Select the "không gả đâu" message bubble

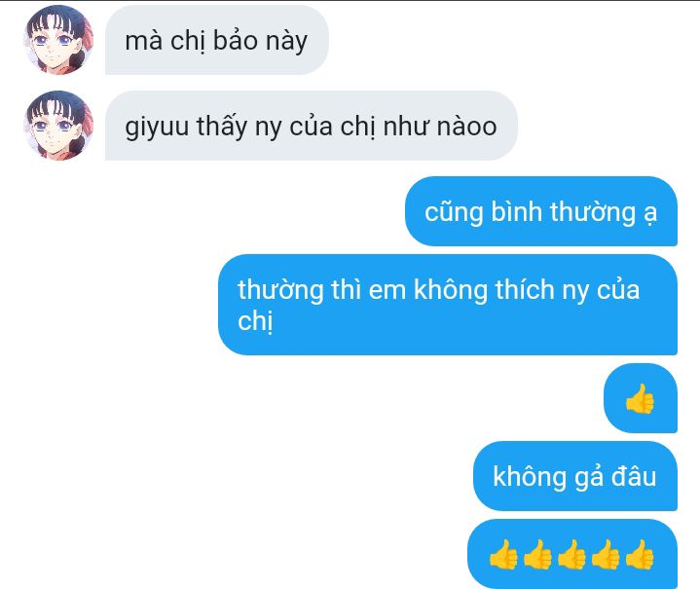tap(575, 476)
